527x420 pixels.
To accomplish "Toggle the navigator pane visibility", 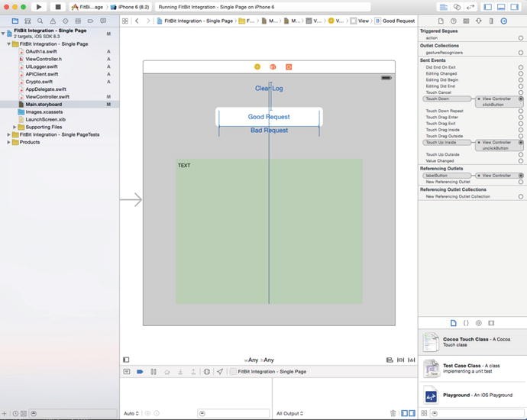I will pos(488,7).
